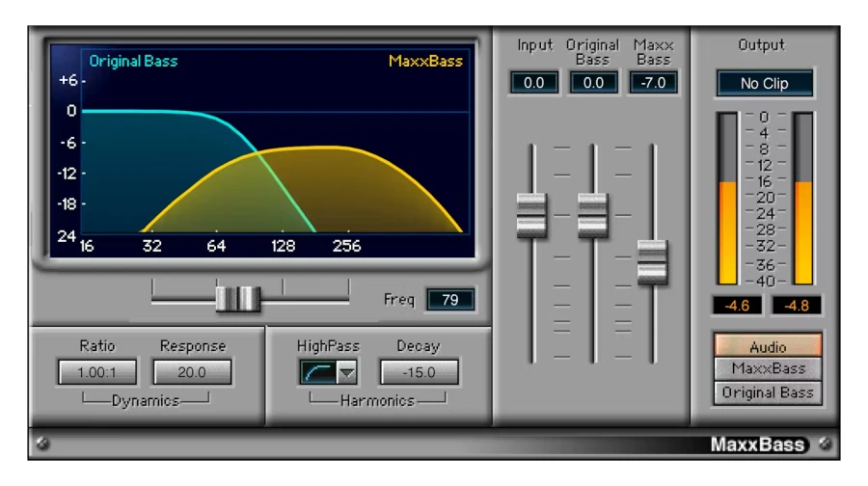
Task: Click the Input fader heading
Action: [x=534, y=44]
